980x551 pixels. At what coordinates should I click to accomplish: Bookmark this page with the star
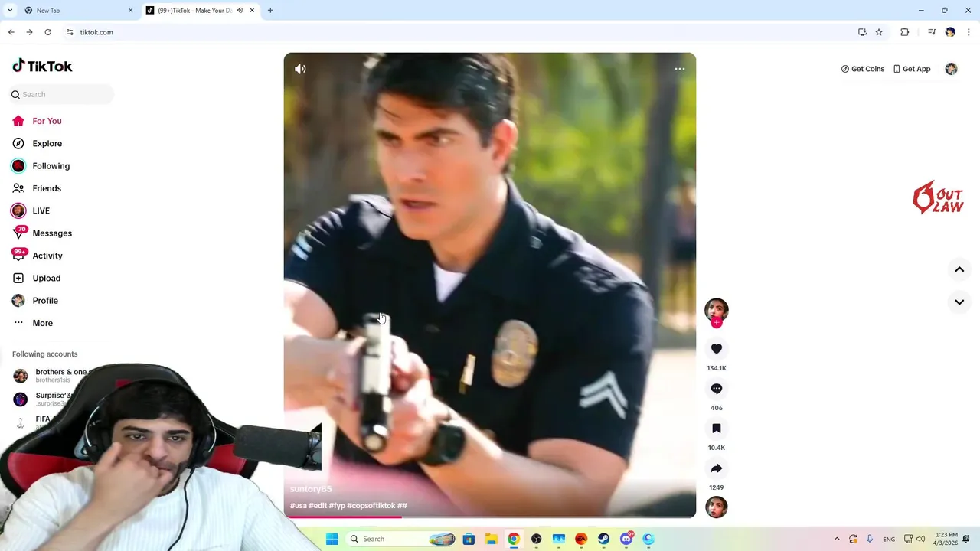[879, 32]
